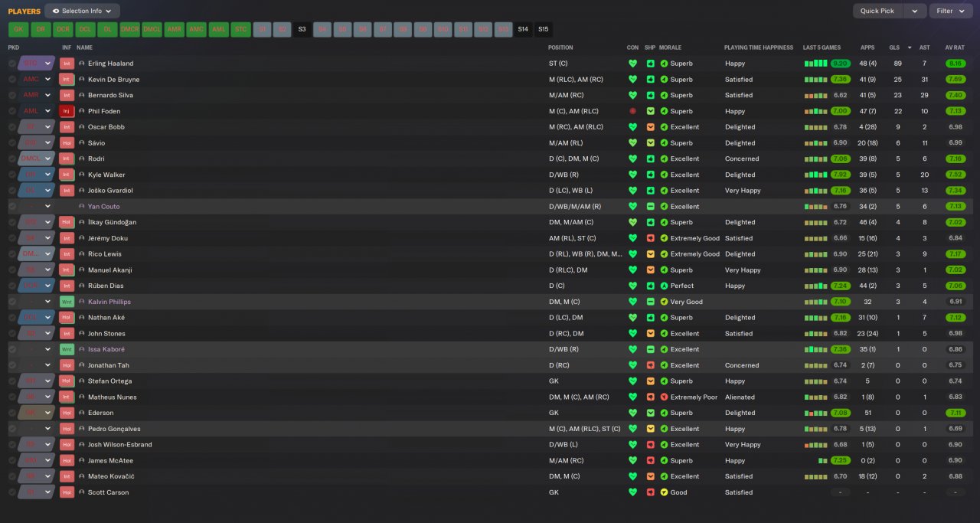The image size is (980, 523).
Task: Toggle the picked checkmark for Rodri
Action: tap(12, 159)
